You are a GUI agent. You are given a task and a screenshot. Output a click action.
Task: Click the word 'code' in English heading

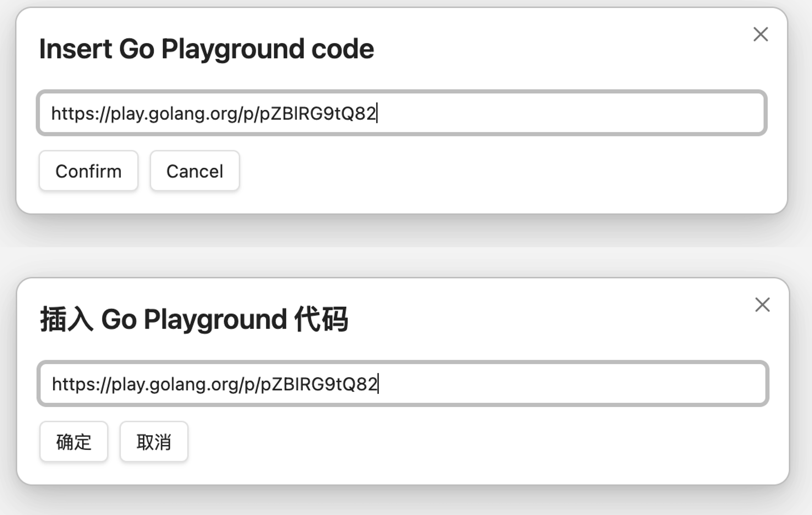[342, 49]
